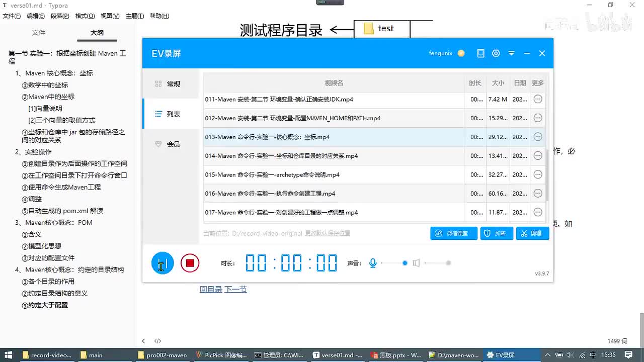The height and width of the screenshot is (362, 644).
Task: Select the 015-Maven archetype命令说明.mp4 row
Action: (374, 174)
